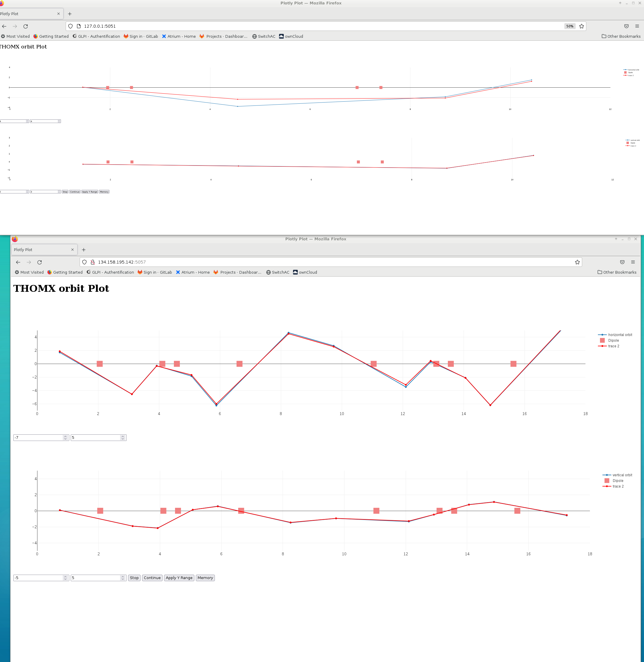This screenshot has width=644, height=662.
Task: Toggle horizontal orbit trace in lower legend
Action: [620, 335]
